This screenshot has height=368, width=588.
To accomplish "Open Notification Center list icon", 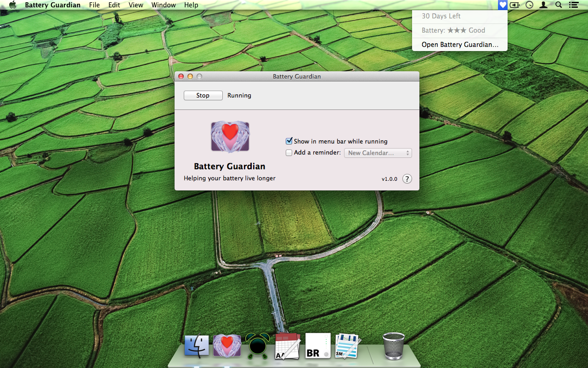I will (573, 5).
